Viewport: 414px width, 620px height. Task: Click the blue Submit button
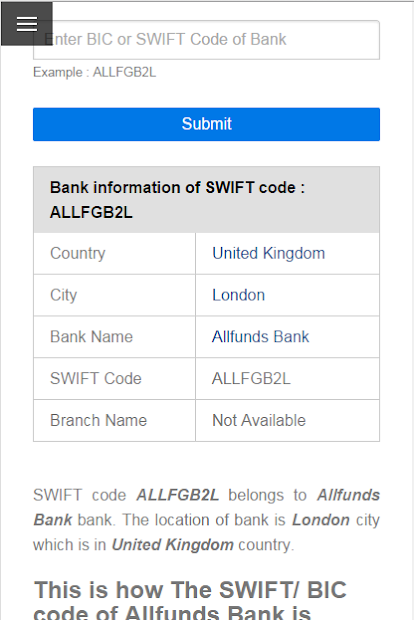point(206,124)
